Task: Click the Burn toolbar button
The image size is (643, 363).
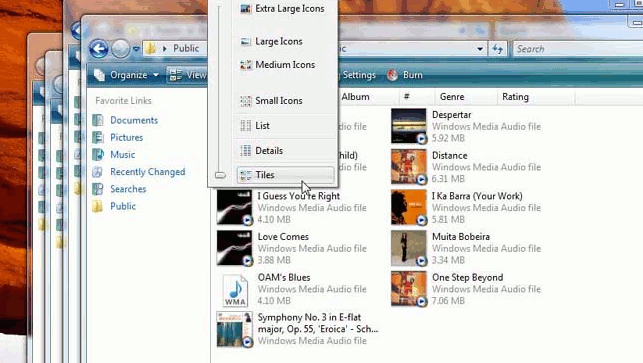Action: (404, 75)
